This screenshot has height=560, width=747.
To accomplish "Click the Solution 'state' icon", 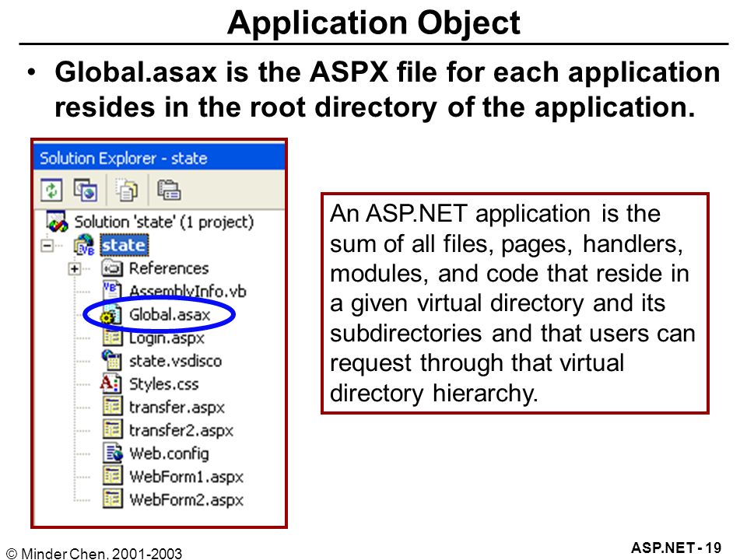I will point(57,222).
